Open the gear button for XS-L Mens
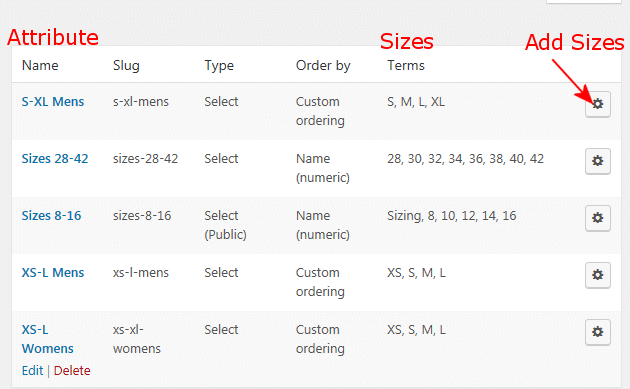Viewport: 630px width, 389px height. 597,275
